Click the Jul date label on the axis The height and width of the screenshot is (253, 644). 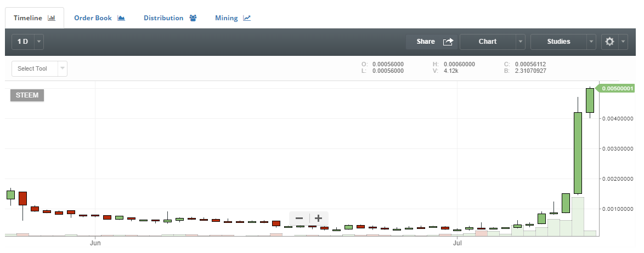click(x=457, y=244)
